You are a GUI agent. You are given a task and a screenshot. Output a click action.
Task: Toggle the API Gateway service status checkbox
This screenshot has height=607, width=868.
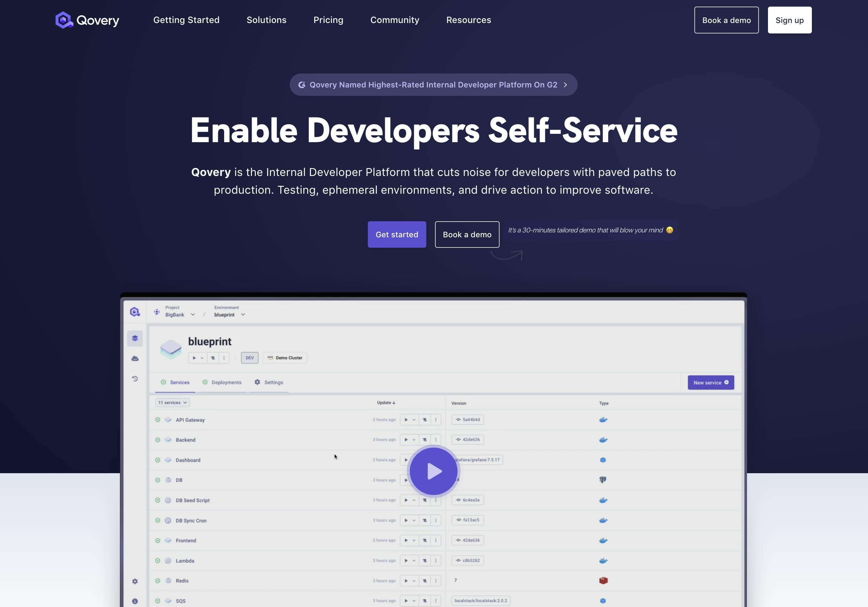pos(158,419)
